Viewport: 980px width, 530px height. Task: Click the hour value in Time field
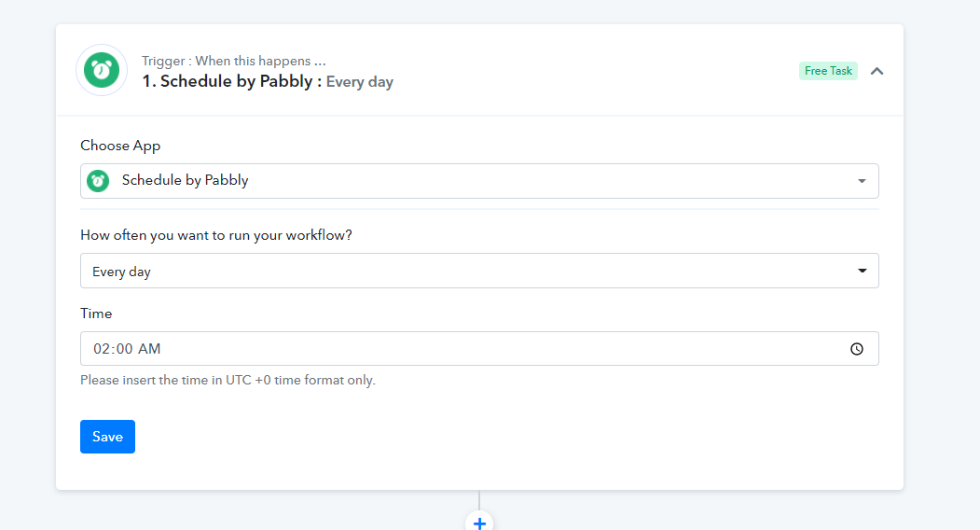[x=102, y=349]
